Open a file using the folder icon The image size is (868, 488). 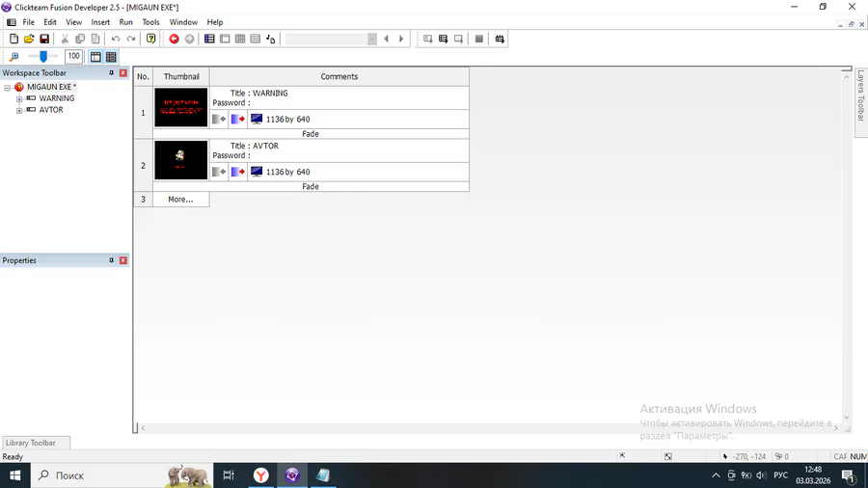(29, 39)
